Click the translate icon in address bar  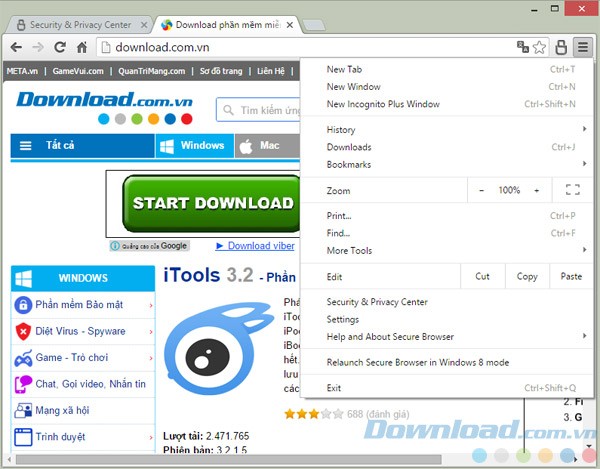(523, 47)
